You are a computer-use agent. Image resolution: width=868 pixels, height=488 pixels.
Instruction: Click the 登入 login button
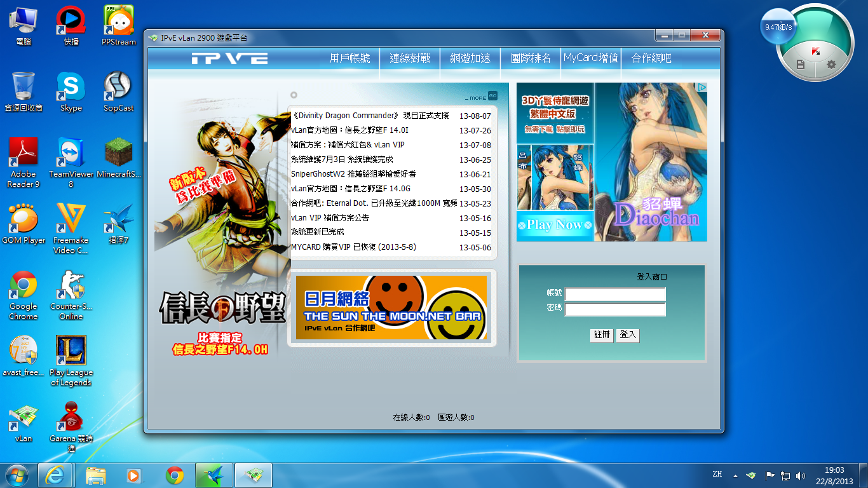coord(628,335)
